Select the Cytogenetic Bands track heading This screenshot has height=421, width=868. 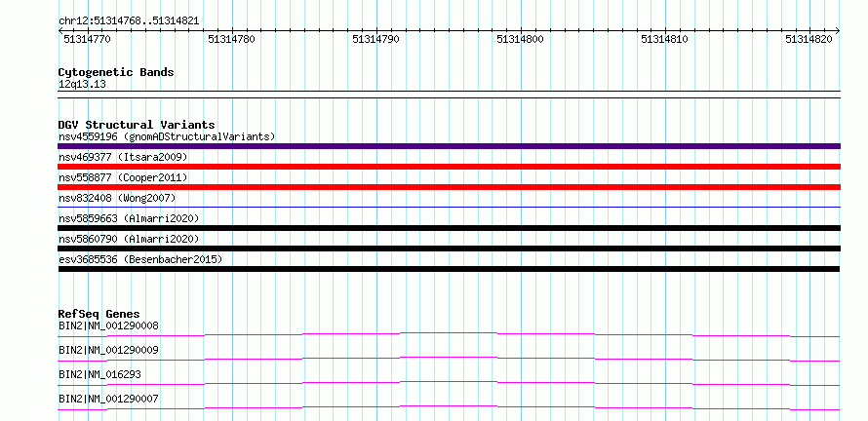pyautogui.click(x=116, y=72)
